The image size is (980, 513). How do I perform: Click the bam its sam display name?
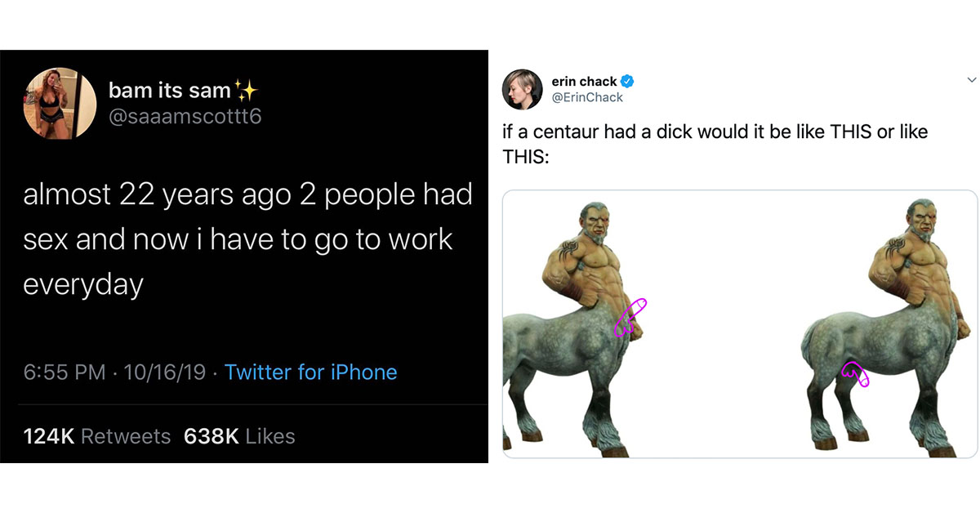tap(169, 88)
